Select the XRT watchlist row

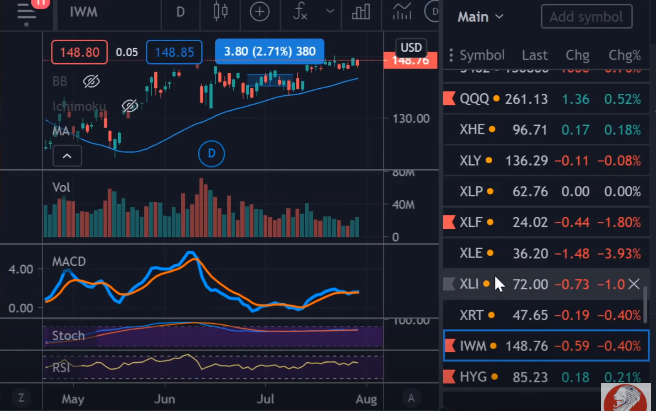[x=546, y=315]
